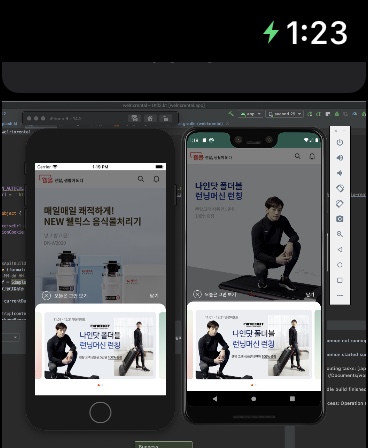This screenshot has width=368, height=448.
Task: Lower volume using emulator volume-down icon
Action: (x=340, y=173)
